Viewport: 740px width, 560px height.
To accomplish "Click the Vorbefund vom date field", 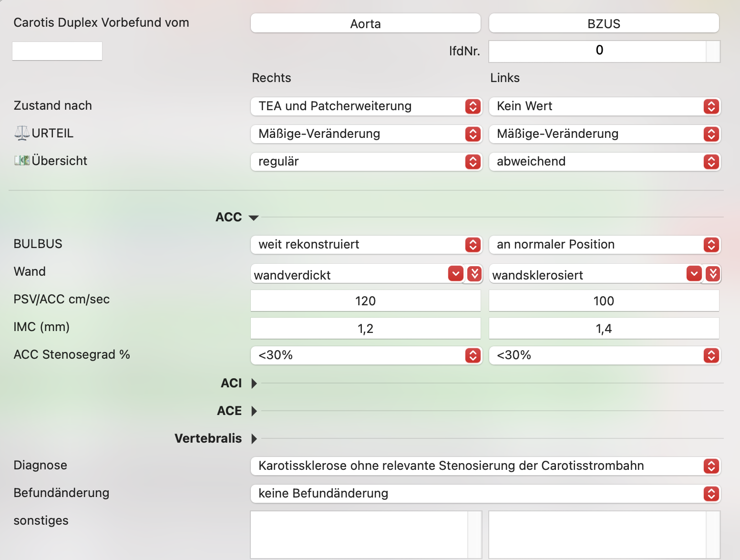I will coord(57,51).
